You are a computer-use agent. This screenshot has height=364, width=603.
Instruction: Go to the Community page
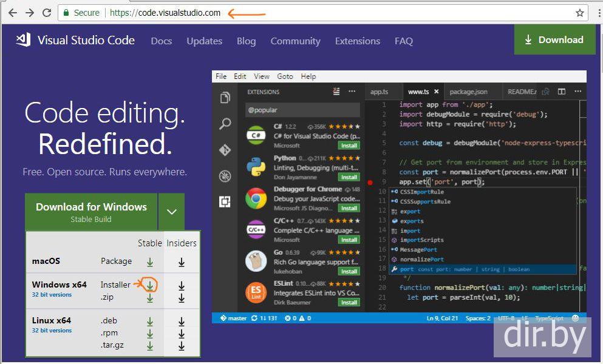[x=295, y=41]
